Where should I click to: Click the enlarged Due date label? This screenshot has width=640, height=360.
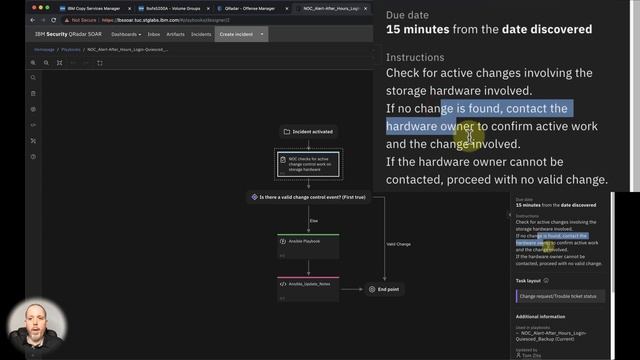tap(407, 15)
